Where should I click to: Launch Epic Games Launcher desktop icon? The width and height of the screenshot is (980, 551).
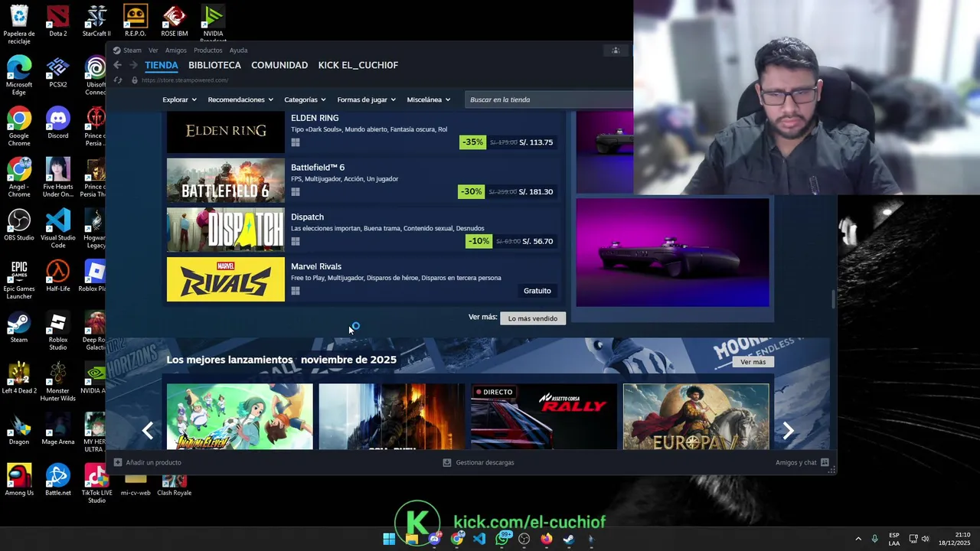[19, 279]
